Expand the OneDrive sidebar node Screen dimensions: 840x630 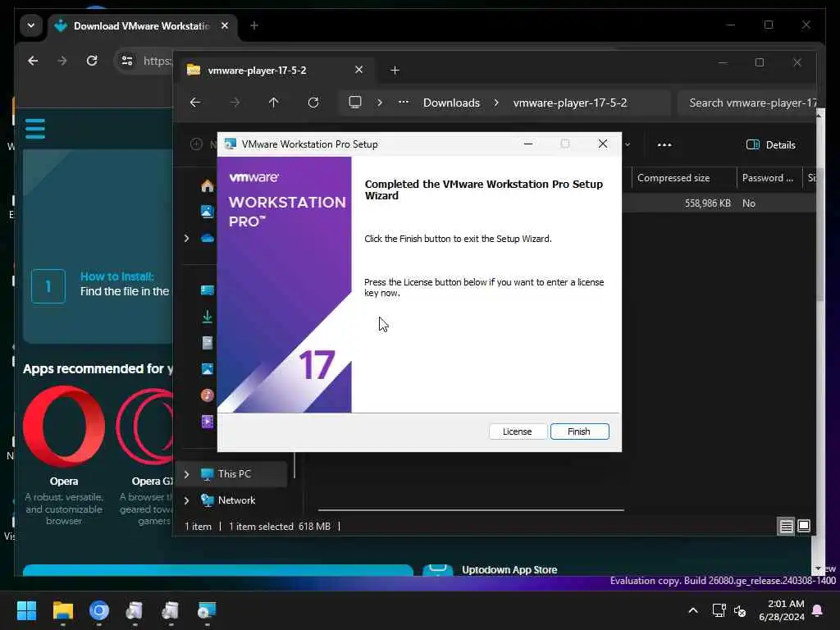(186, 238)
